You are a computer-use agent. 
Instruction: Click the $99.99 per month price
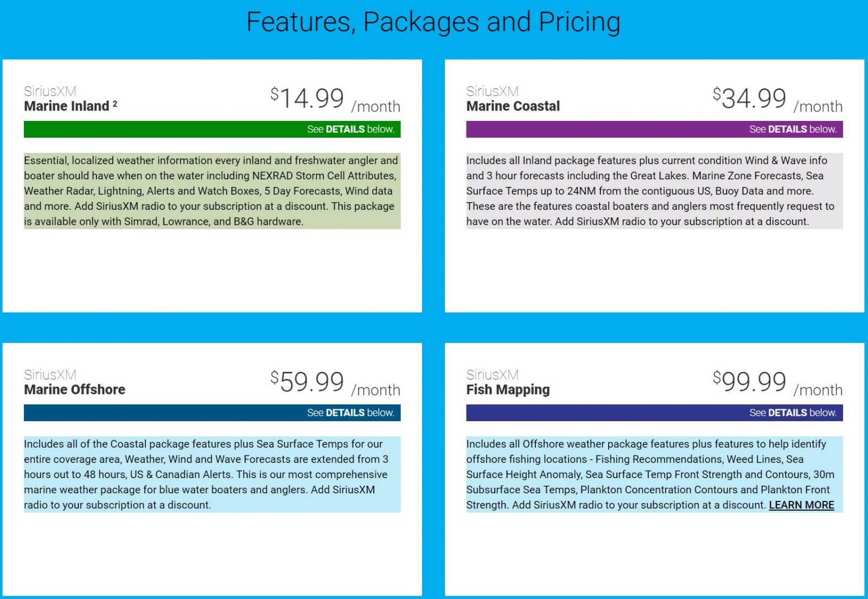(777, 383)
